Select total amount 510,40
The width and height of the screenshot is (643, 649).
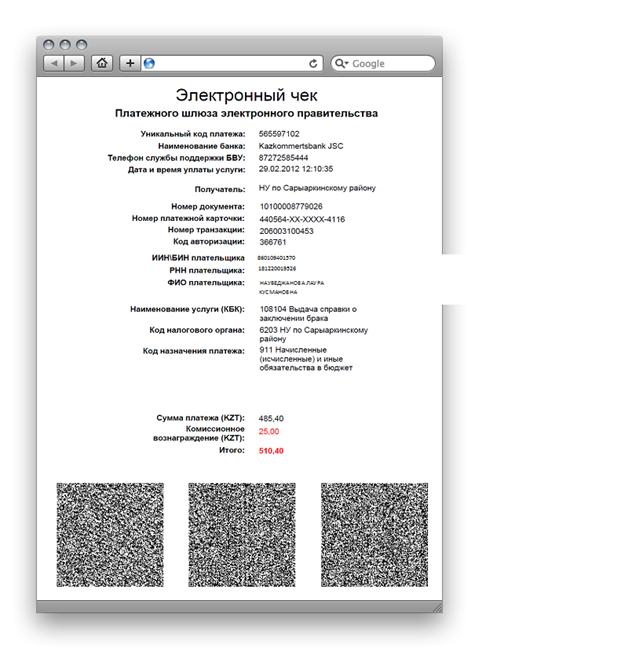coord(271,451)
